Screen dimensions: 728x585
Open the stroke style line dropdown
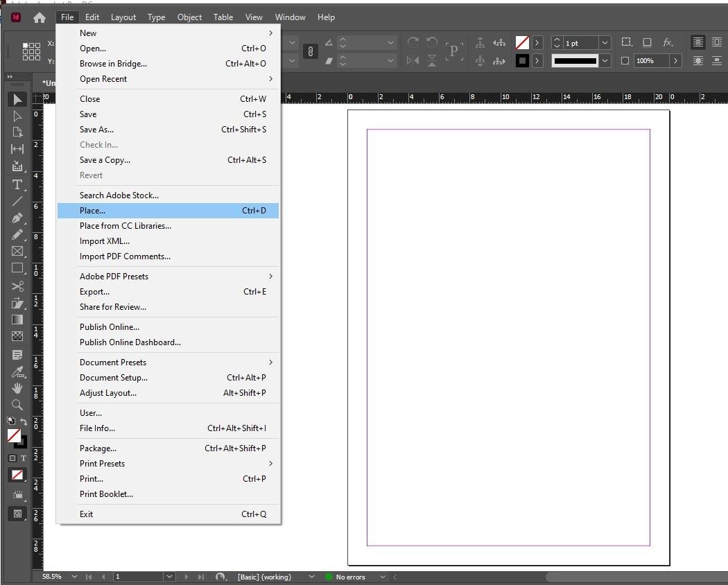(605, 61)
